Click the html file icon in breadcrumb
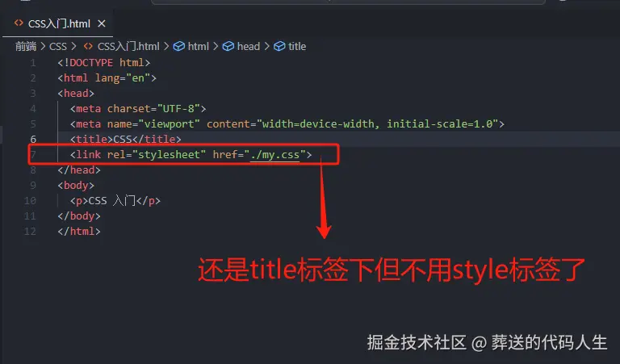The height and width of the screenshot is (364, 620). [88, 47]
